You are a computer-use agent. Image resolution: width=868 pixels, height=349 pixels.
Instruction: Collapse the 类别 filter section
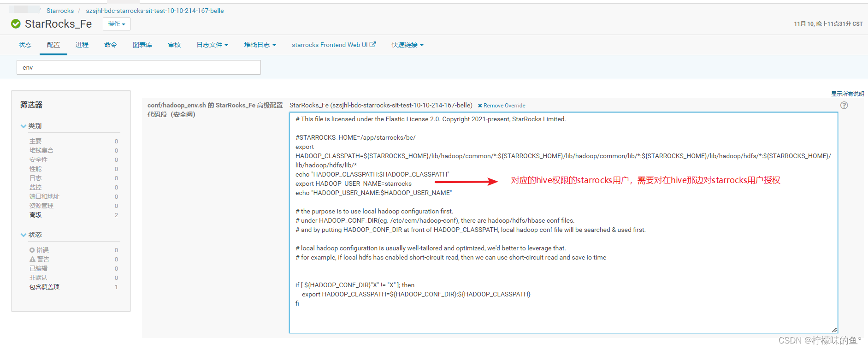(x=31, y=126)
